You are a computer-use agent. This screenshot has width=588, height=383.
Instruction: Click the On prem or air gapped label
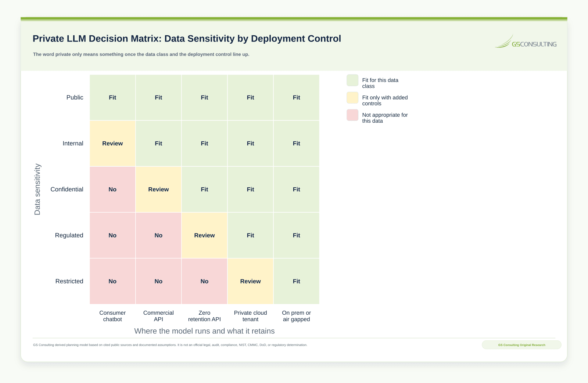tap(297, 316)
